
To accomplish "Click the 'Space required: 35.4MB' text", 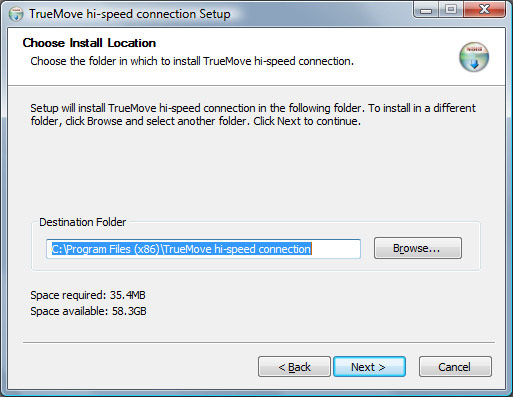I will click(x=88, y=295).
